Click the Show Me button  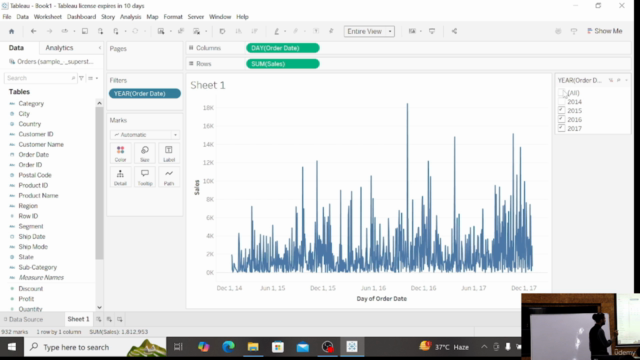coord(604,31)
